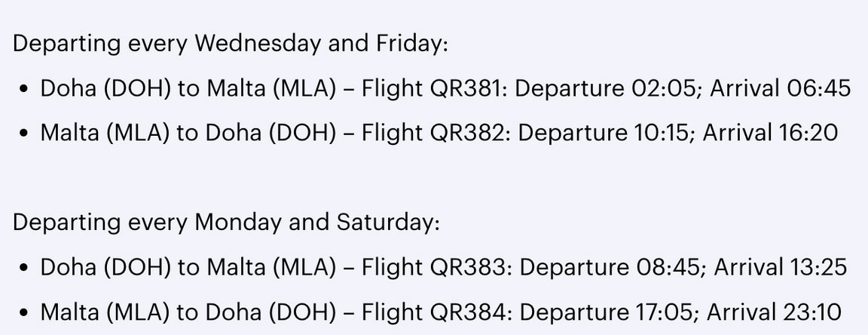Click the bullet point before the QR381 line
Viewport: 868px width, 335px height.
(23, 89)
